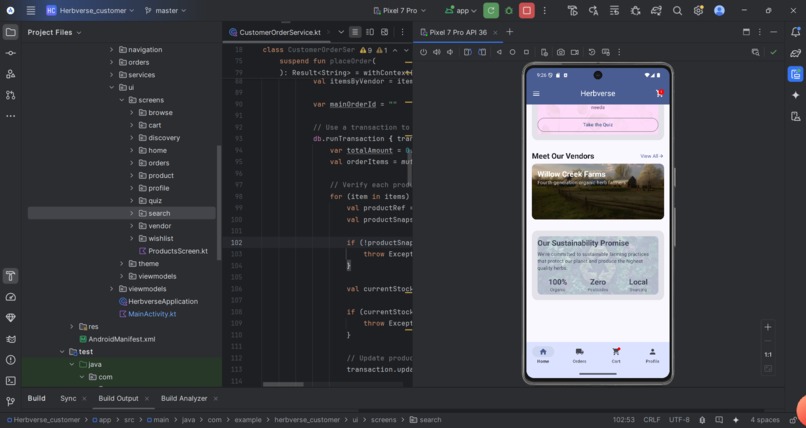Expand the res folder
Screen dimensions: 806x428
72,327
